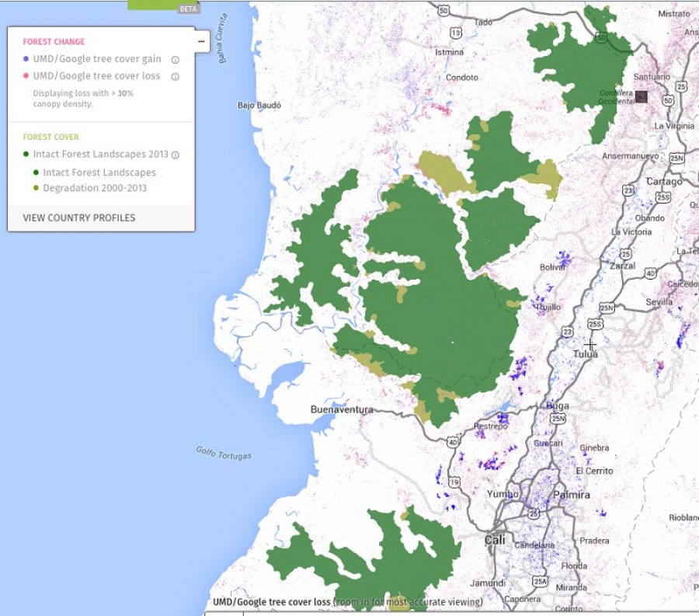Click the pink tree cover loss dot
The height and width of the screenshot is (616, 699).
(x=26, y=76)
